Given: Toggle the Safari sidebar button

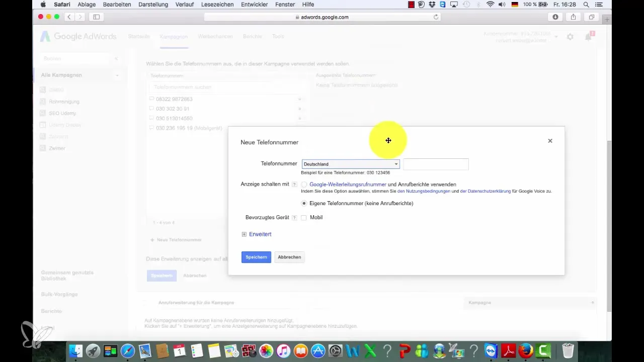Looking at the screenshot, I should point(96,17).
